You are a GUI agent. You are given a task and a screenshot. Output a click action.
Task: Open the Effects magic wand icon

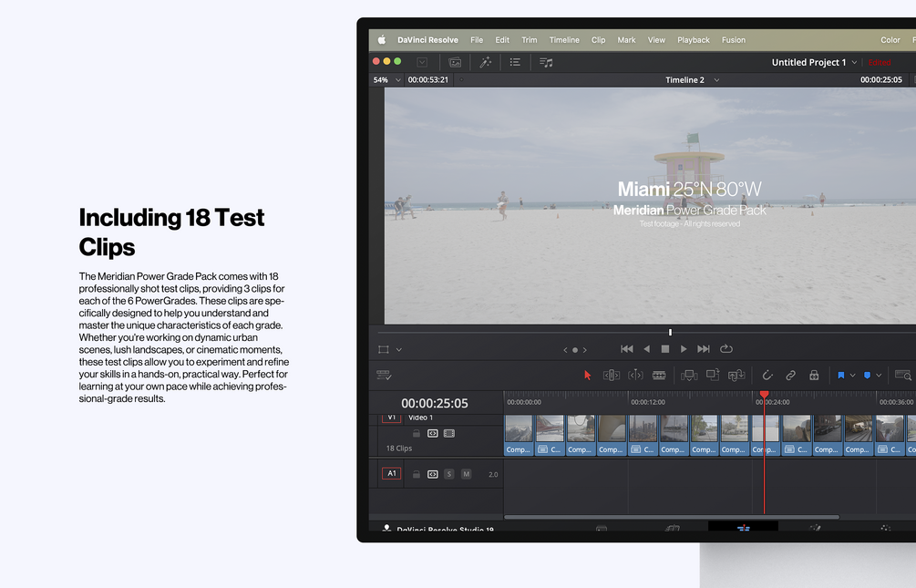(486, 62)
